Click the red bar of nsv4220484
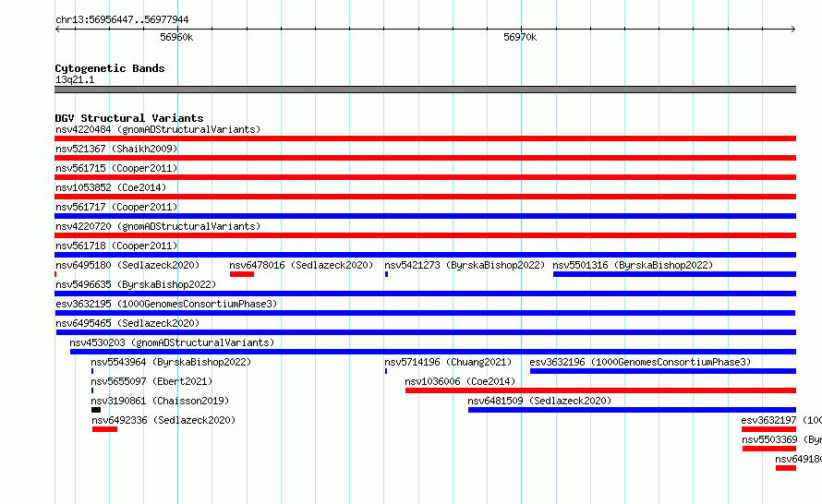This screenshot has height=504, width=822. click(425, 138)
